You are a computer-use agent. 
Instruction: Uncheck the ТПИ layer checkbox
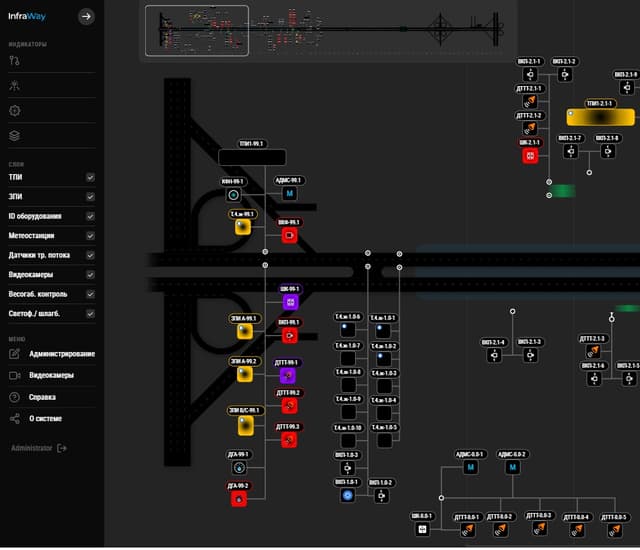pyautogui.click(x=90, y=177)
